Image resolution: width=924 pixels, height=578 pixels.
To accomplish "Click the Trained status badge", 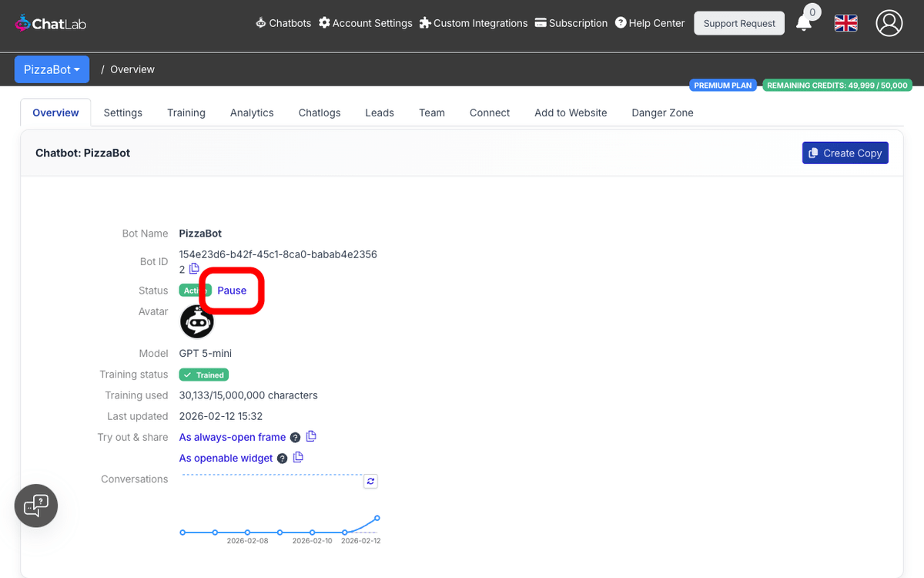I will tap(203, 374).
